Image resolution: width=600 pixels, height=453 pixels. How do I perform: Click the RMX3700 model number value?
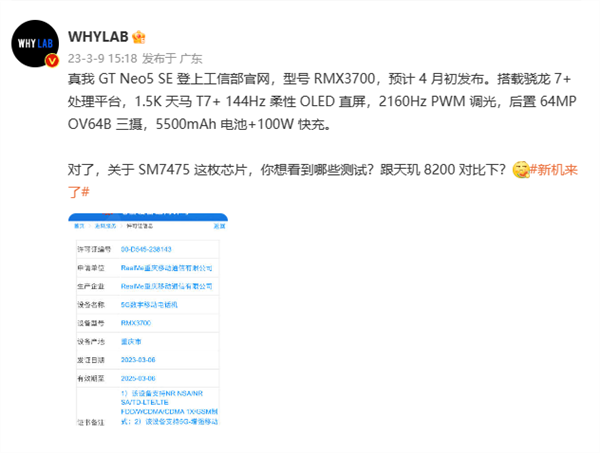coord(136,323)
